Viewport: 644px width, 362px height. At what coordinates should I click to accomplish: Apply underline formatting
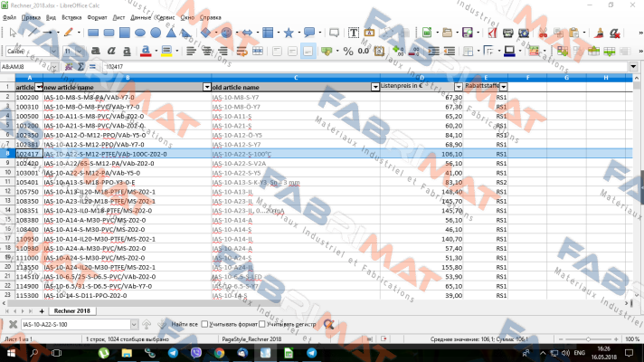pyautogui.click(x=127, y=51)
